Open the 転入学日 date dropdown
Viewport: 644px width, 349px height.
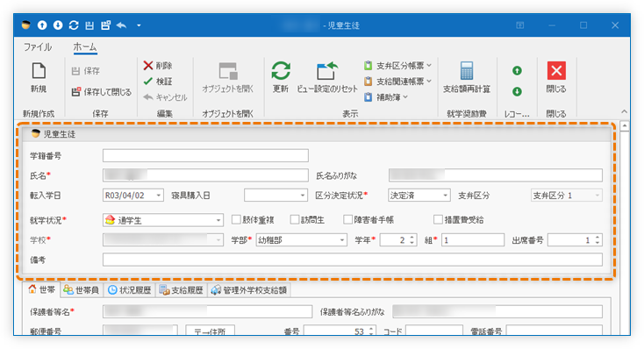(x=159, y=196)
